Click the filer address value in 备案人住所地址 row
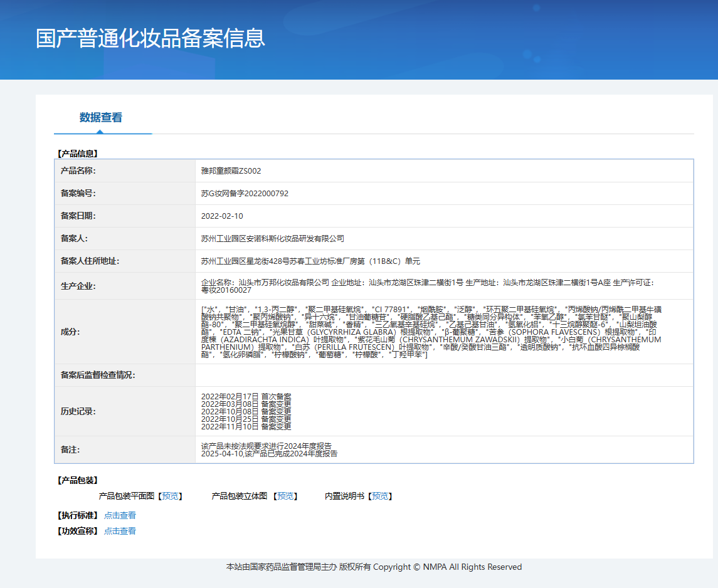The height and width of the screenshot is (588, 718). pos(310,261)
